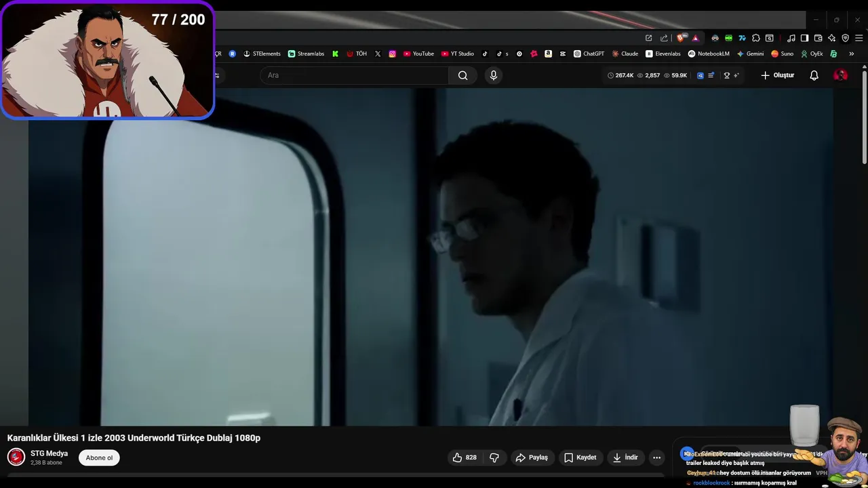Open the browser hamburger main menu
The width and height of the screenshot is (868, 488).
[859, 38]
